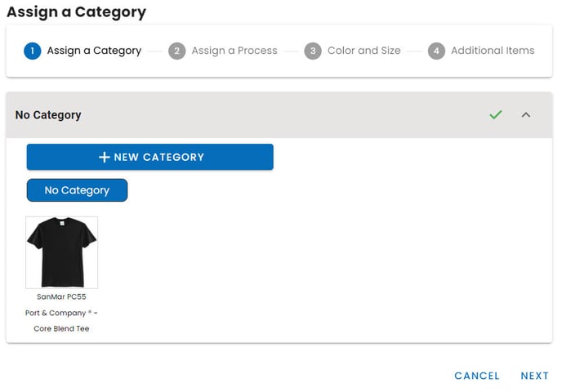Click the step 1 numbered circle
The height and width of the screenshot is (392, 562).
coord(33,51)
